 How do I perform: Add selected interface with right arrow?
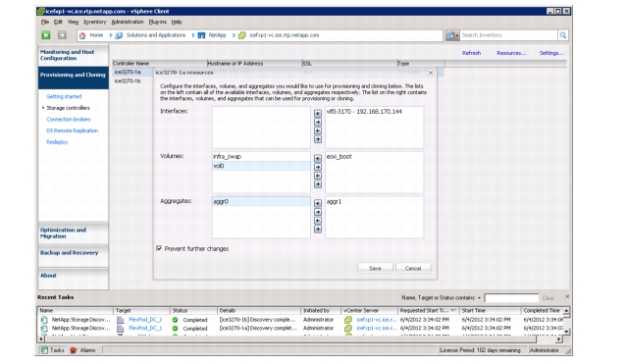tap(318, 122)
